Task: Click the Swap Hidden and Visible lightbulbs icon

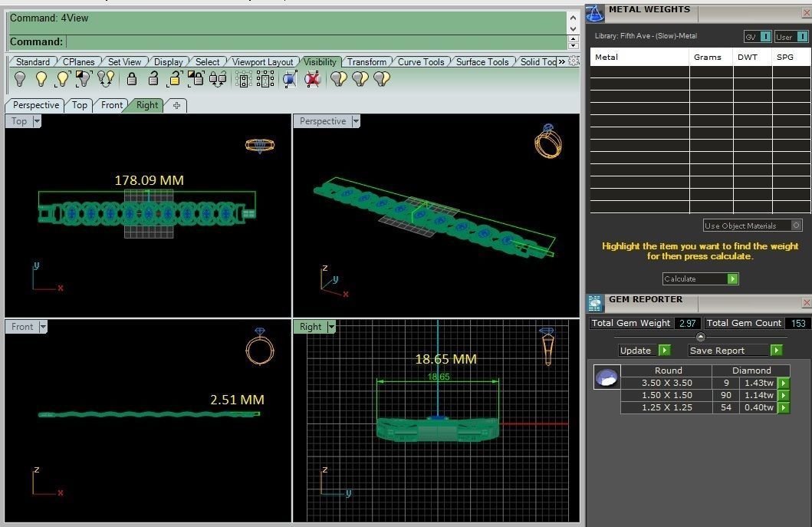Action: point(106,79)
